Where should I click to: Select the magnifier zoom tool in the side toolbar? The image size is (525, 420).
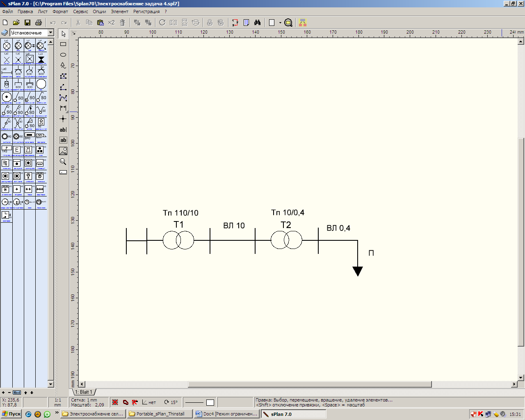pyautogui.click(x=63, y=162)
